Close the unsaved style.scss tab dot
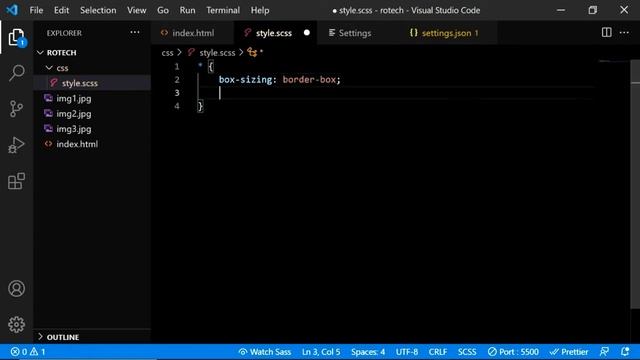 307,33
